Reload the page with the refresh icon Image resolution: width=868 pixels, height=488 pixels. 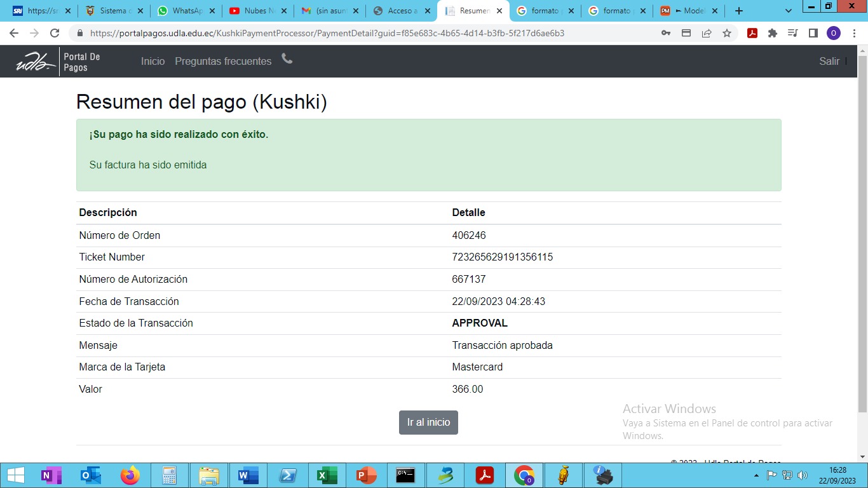[x=55, y=33]
